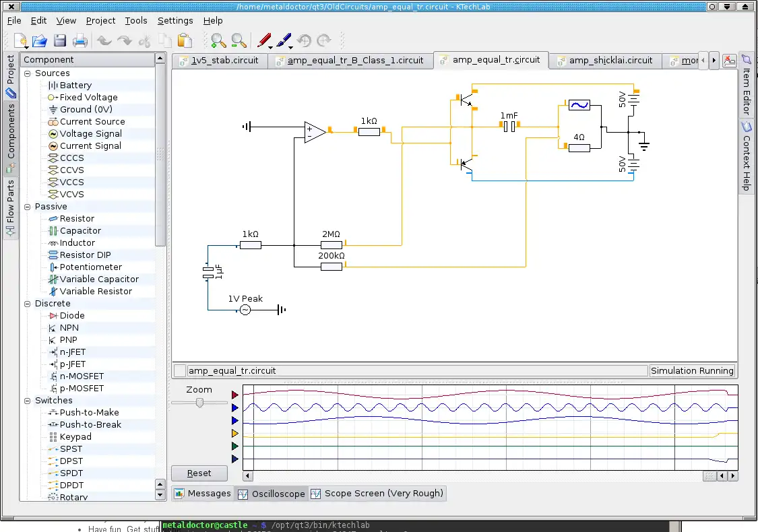Click the oscilloscope Reset button
Screen dimensions: 758x532
(199, 473)
